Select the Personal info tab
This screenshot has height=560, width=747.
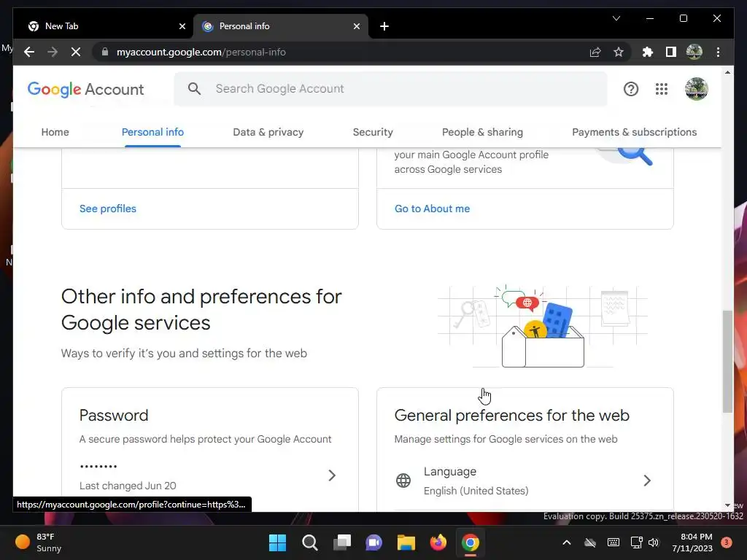point(152,132)
